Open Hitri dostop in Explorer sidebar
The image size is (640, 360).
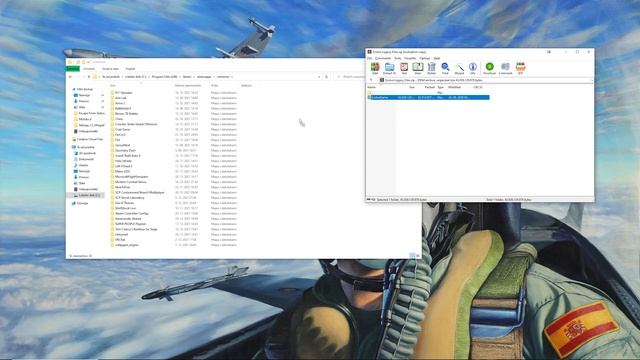tap(84, 89)
